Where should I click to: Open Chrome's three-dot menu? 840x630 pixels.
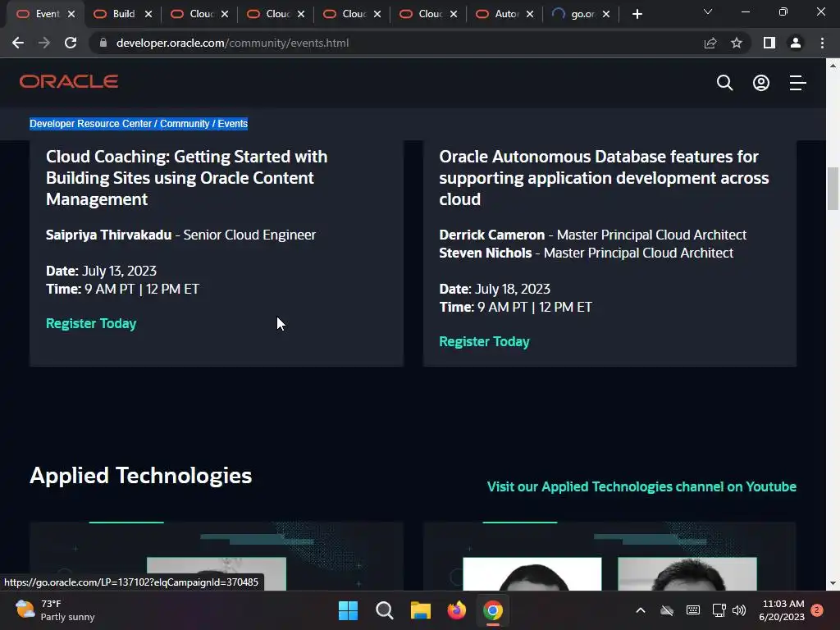click(822, 43)
